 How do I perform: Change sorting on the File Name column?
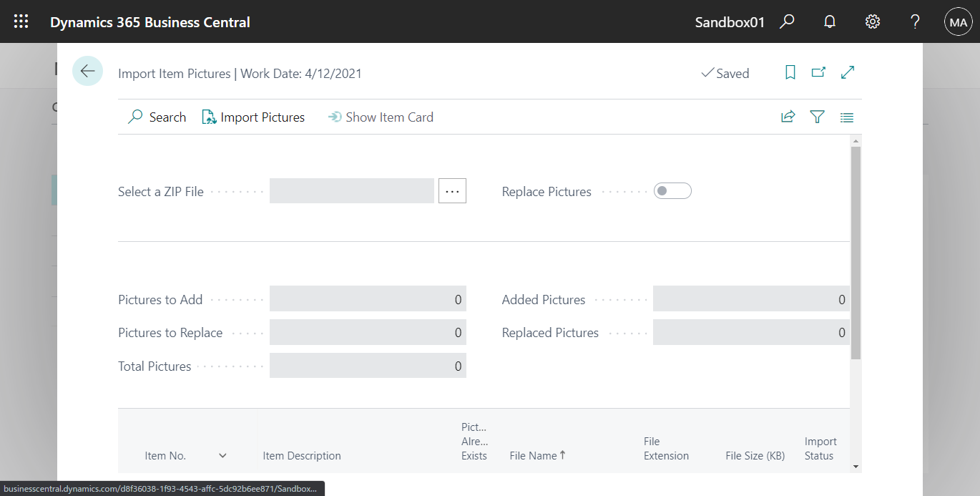pos(536,455)
